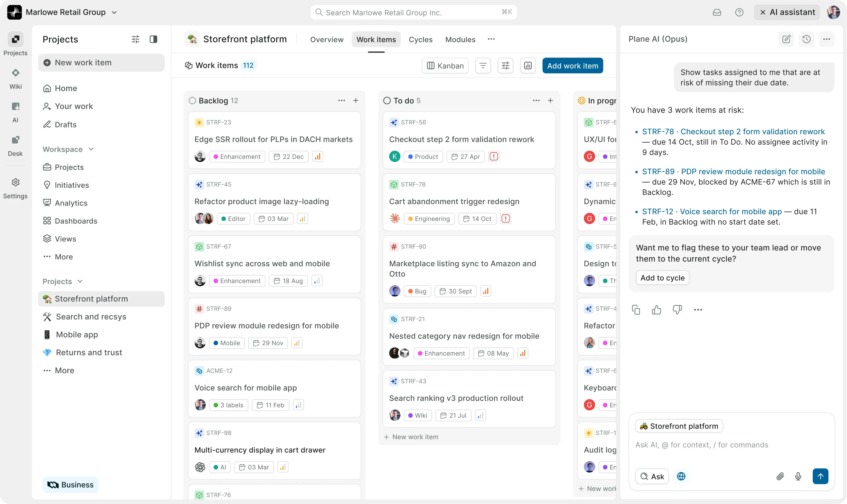Open STRF-12 Voice search link

(712, 212)
